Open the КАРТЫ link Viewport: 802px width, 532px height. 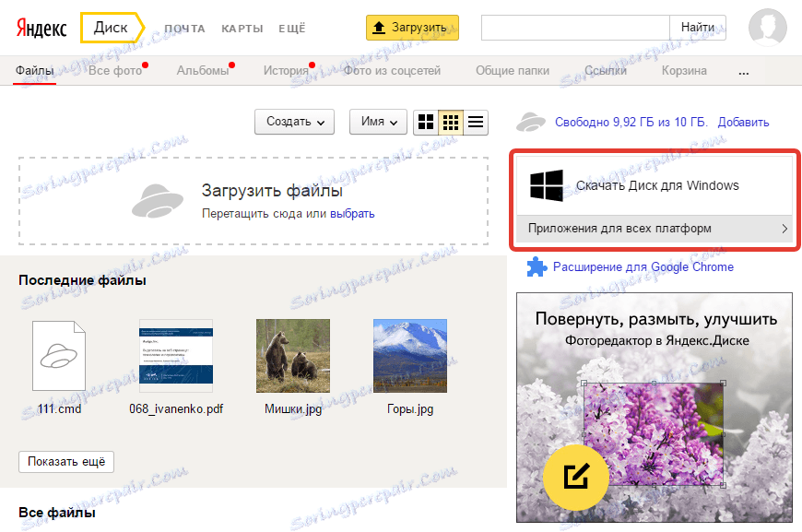coord(242,29)
